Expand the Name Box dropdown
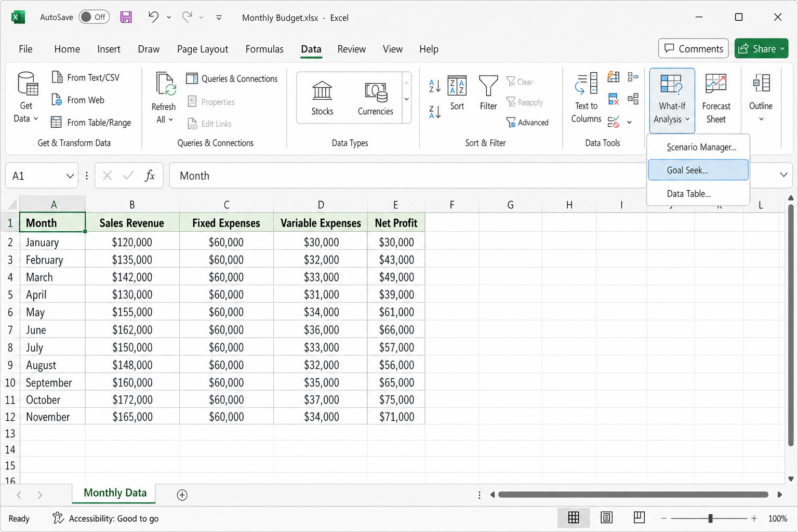 pos(70,176)
